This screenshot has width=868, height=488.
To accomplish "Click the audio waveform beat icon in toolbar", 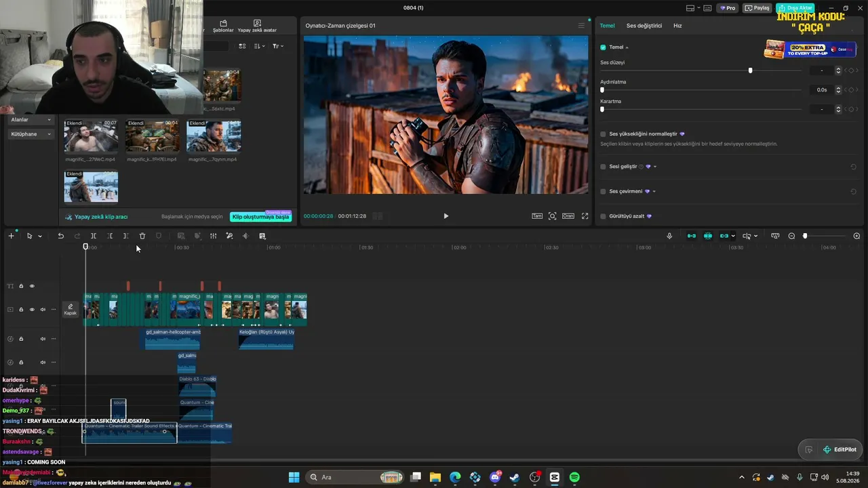I will (245, 236).
